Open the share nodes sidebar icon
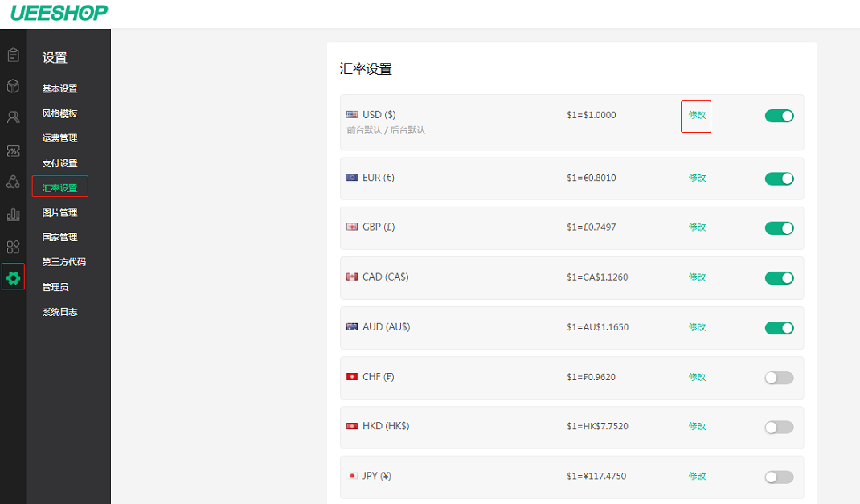860x504 pixels. (x=13, y=182)
